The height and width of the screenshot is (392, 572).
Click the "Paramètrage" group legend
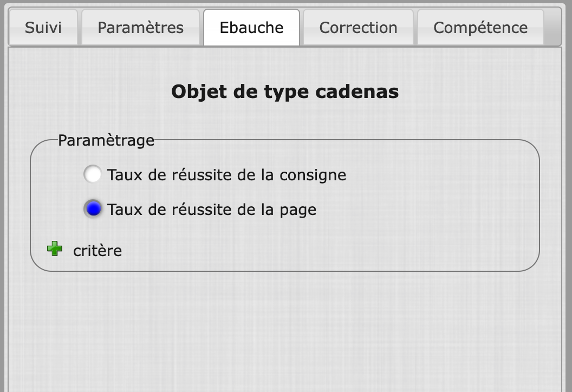106,140
